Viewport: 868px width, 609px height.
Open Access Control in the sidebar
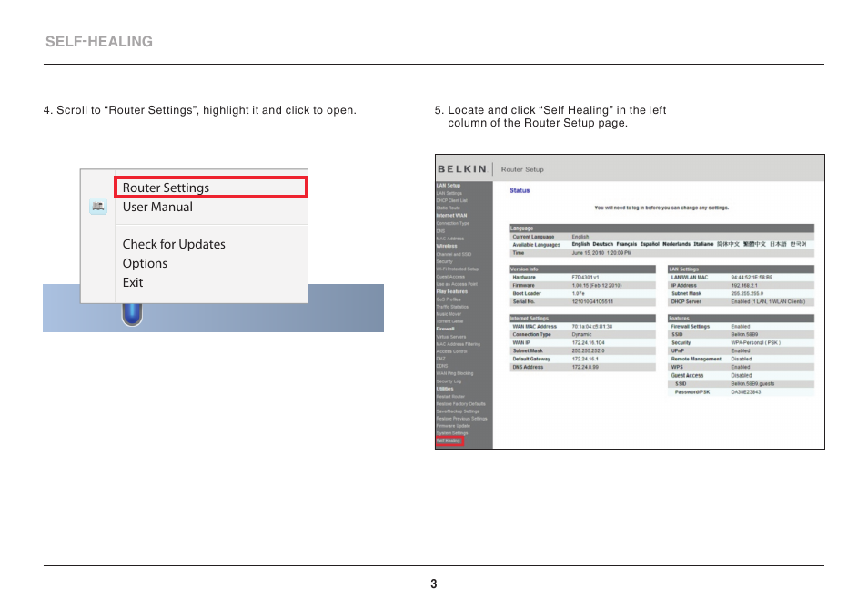coord(451,351)
